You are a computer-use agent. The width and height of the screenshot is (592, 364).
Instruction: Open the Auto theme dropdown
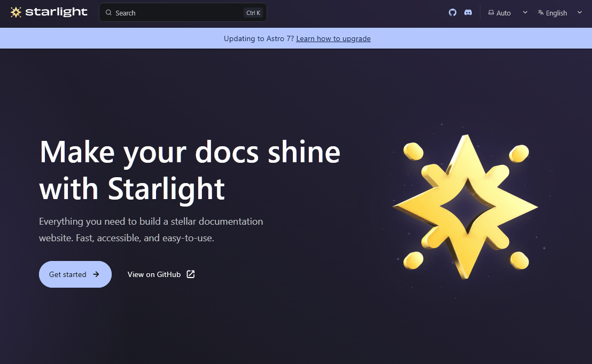click(508, 13)
